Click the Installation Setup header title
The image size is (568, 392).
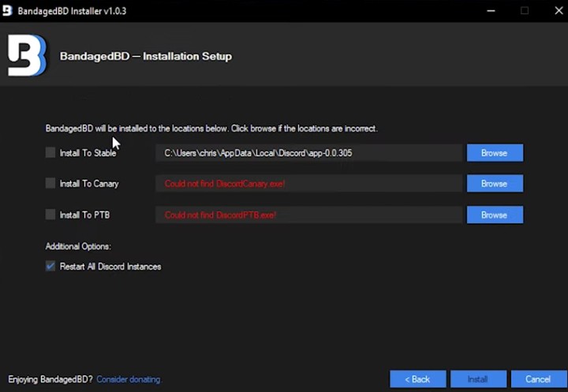[146, 56]
